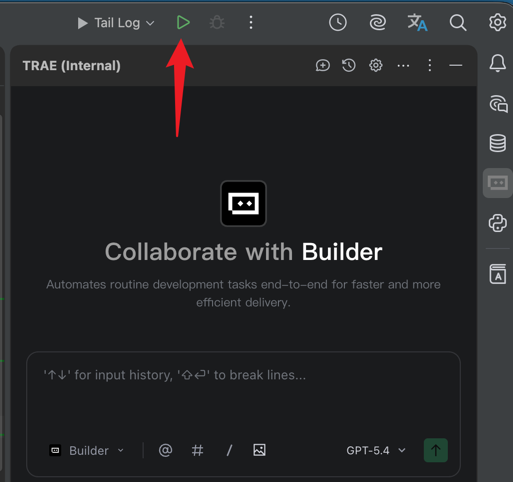Open the Tail Log run configuration dropdown

(x=116, y=23)
